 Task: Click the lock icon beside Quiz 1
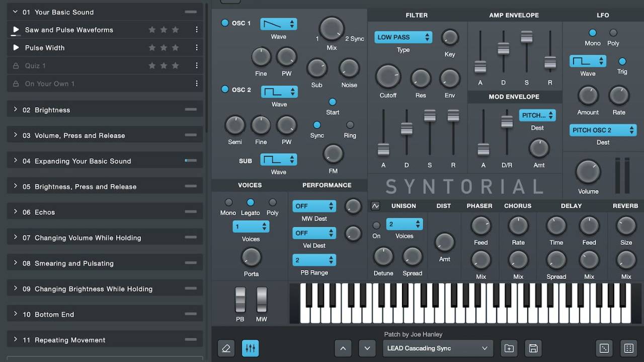pyautogui.click(x=16, y=66)
